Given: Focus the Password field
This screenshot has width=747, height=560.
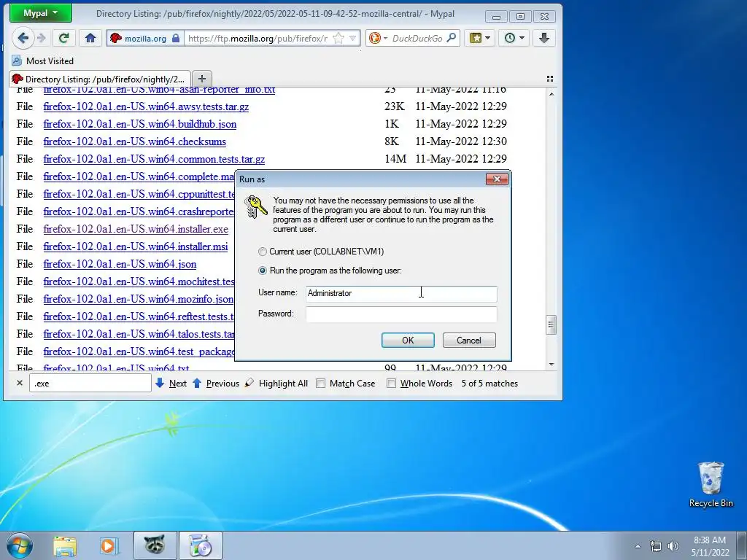Looking at the screenshot, I should pyautogui.click(x=401, y=314).
